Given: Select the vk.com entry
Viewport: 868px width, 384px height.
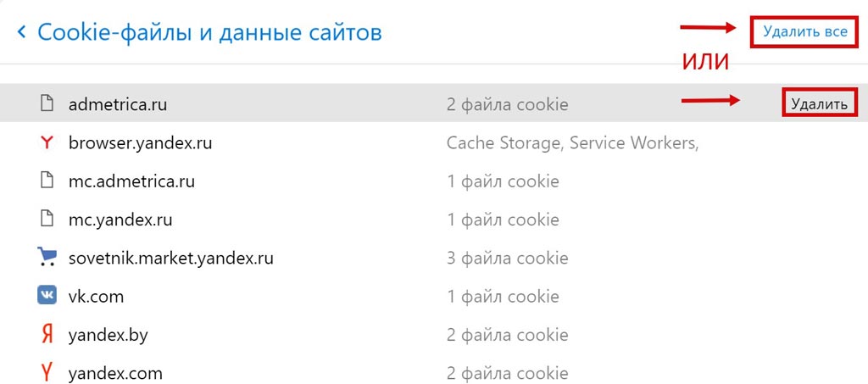Looking at the screenshot, I should (x=96, y=297).
